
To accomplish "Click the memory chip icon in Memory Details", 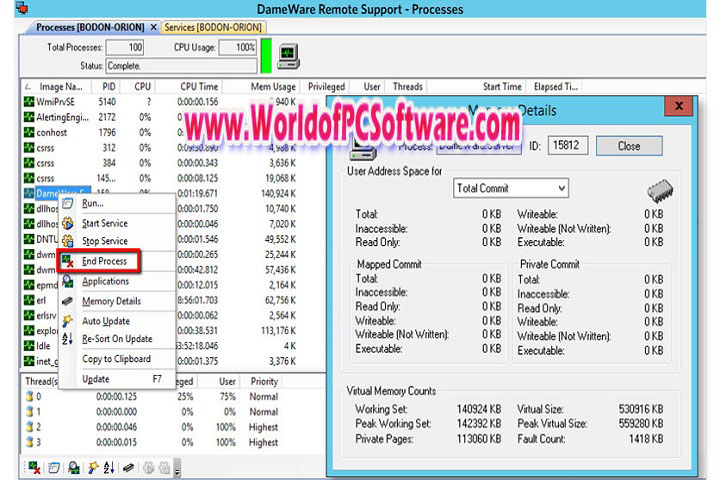I will 660,191.
